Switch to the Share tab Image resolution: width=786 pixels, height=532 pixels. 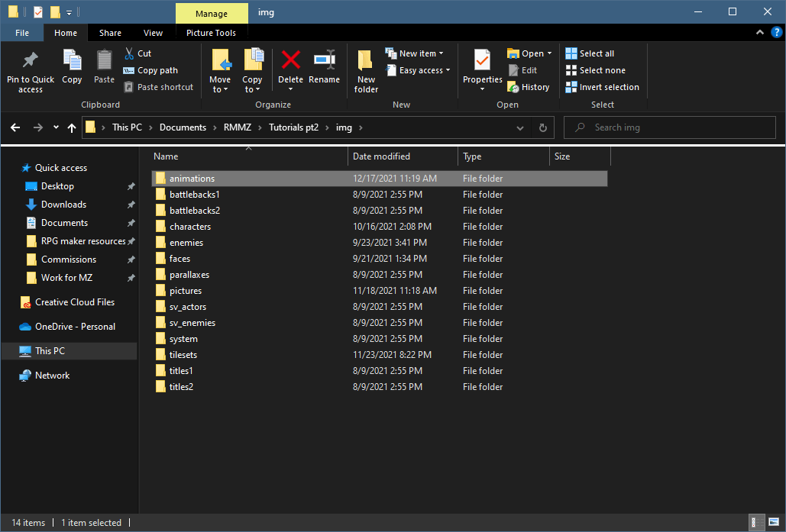110,33
